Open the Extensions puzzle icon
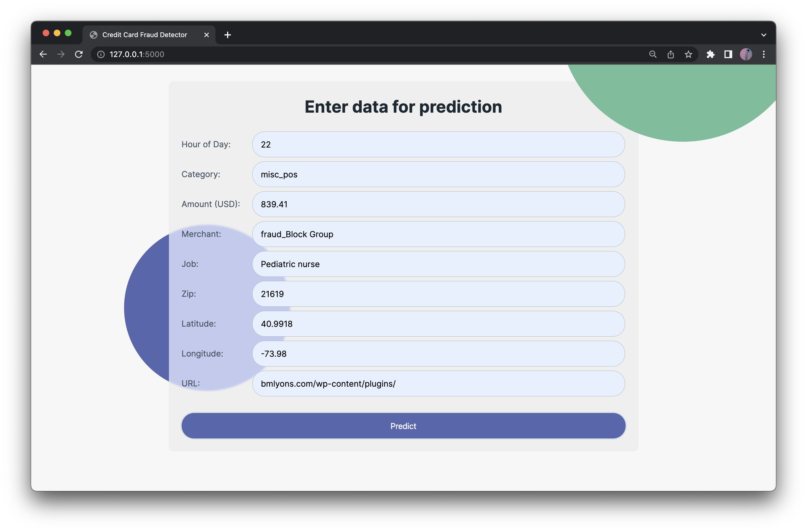This screenshot has width=807, height=532. pyautogui.click(x=710, y=54)
